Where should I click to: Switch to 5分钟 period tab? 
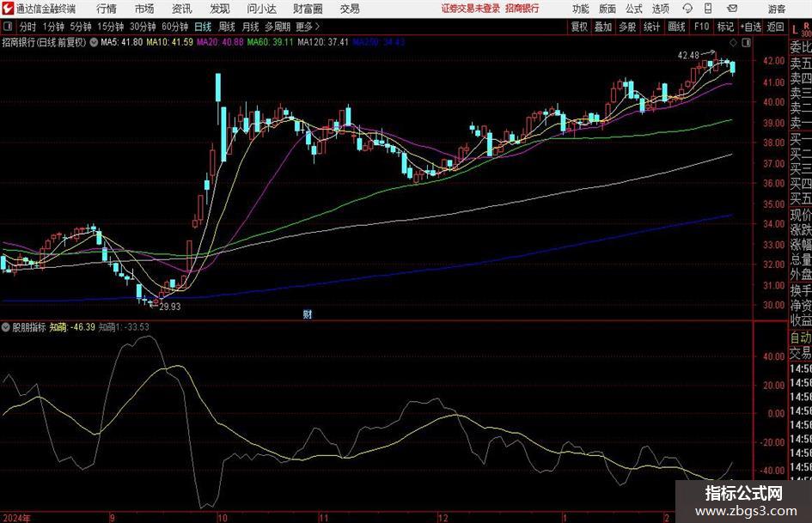click(81, 27)
